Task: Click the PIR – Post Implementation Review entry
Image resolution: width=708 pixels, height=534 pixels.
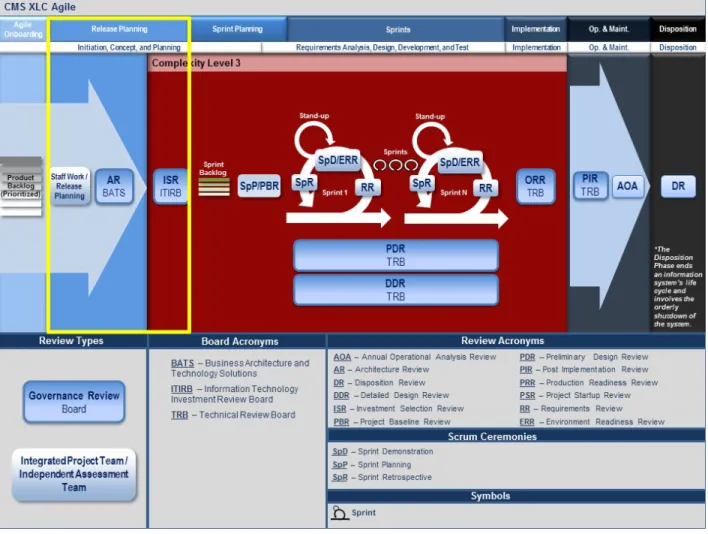Action: coord(584,370)
